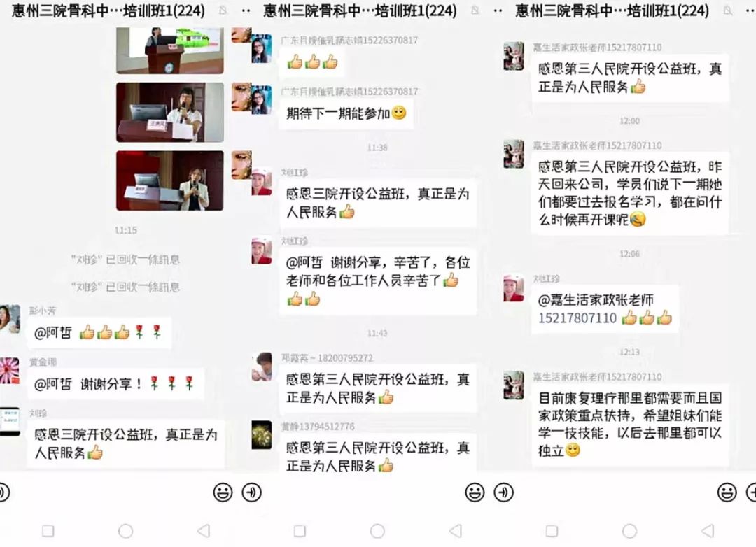Open more options dots in left chat header
756x547 pixels.
coord(246,10)
